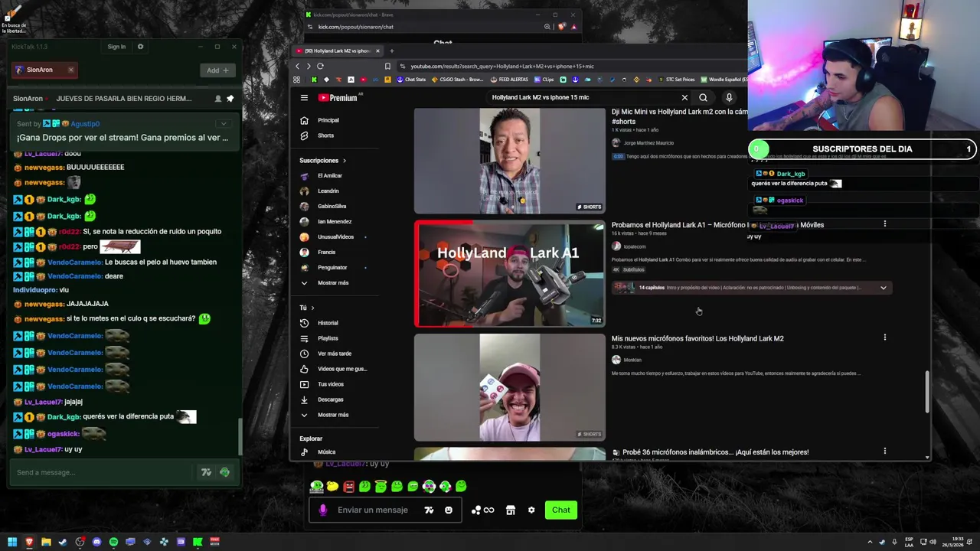Open the topatecom channel link
Screen dimensions: 980x551
(x=634, y=246)
